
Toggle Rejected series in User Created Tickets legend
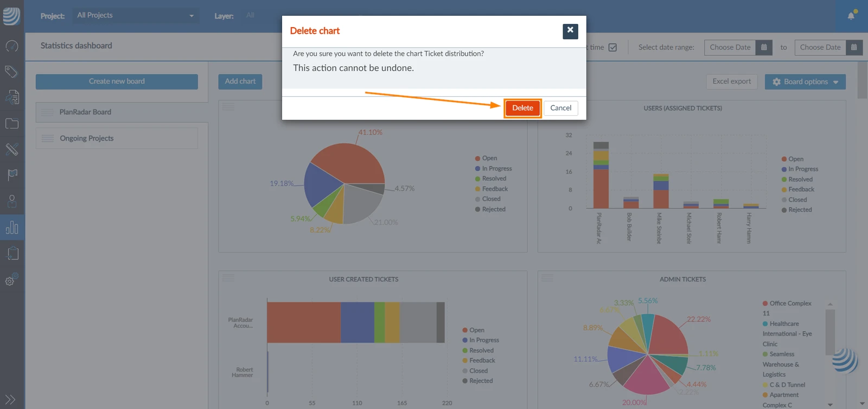(x=477, y=381)
